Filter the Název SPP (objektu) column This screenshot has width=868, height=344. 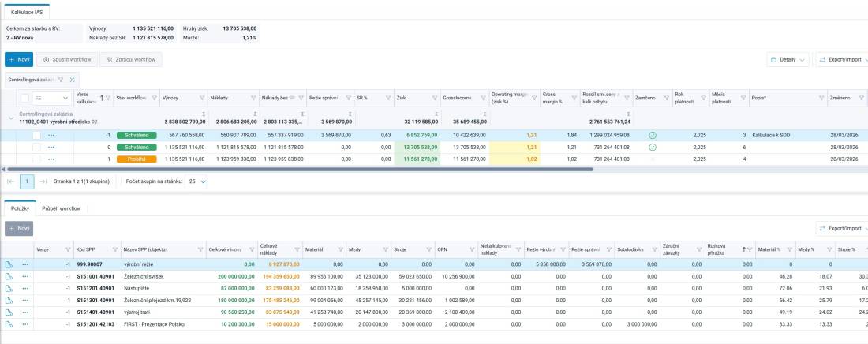(x=200, y=250)
